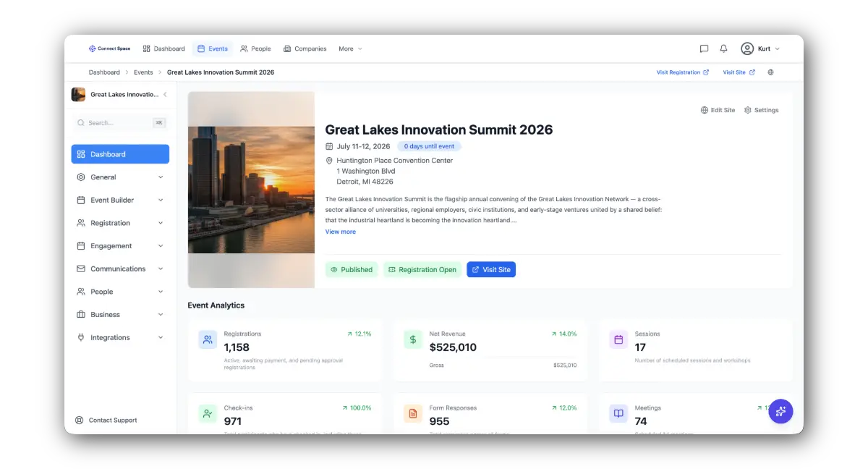Select Dashboard in the left sidebar
Screen dimensions: 868x469
[120, 154]
